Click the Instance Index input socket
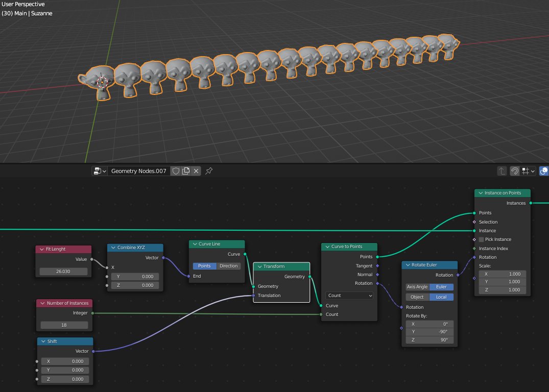 tap(474, 249)
